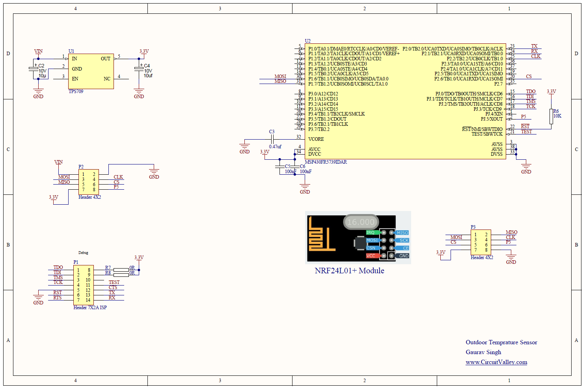Click the 16.000 crystal marking on the module
This screenshot has width=585, height=392.
(x=361, y=222)
